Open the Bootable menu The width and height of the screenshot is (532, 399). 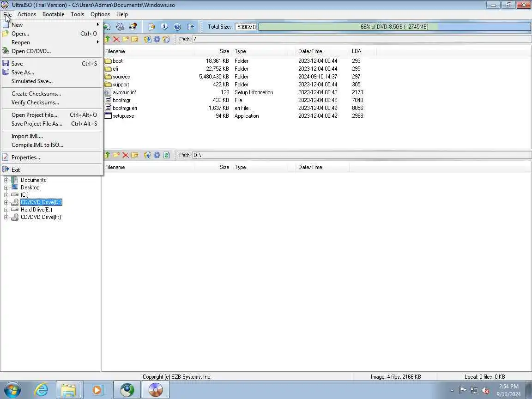pos(53,14)
